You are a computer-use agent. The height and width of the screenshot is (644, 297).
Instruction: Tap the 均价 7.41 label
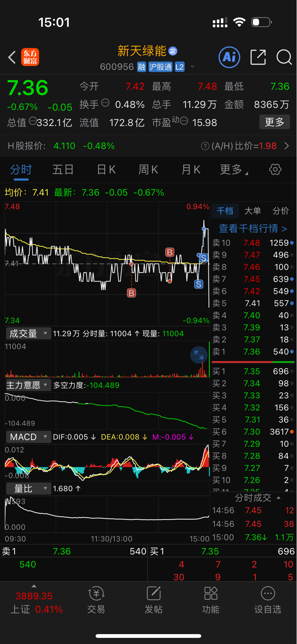pos(26,192)
